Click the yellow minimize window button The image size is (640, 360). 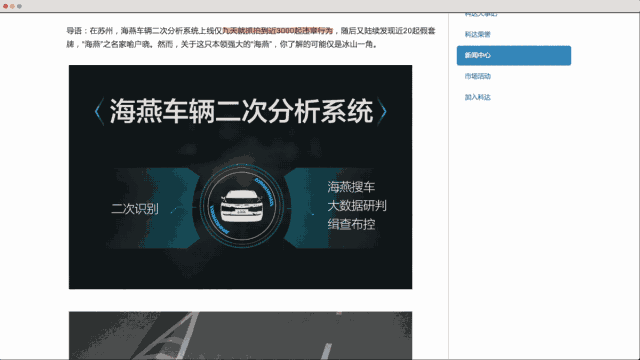[12, 6]
